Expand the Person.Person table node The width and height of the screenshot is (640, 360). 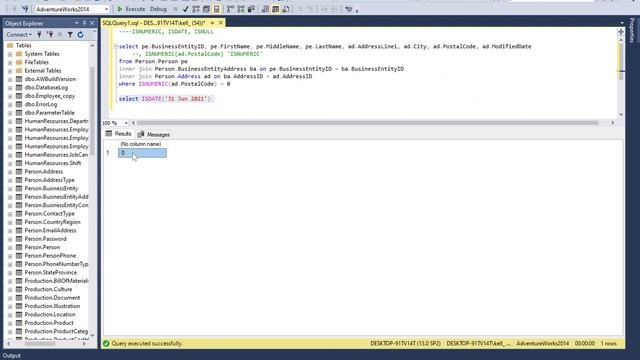pyautogui.click(x=10, y=247)
